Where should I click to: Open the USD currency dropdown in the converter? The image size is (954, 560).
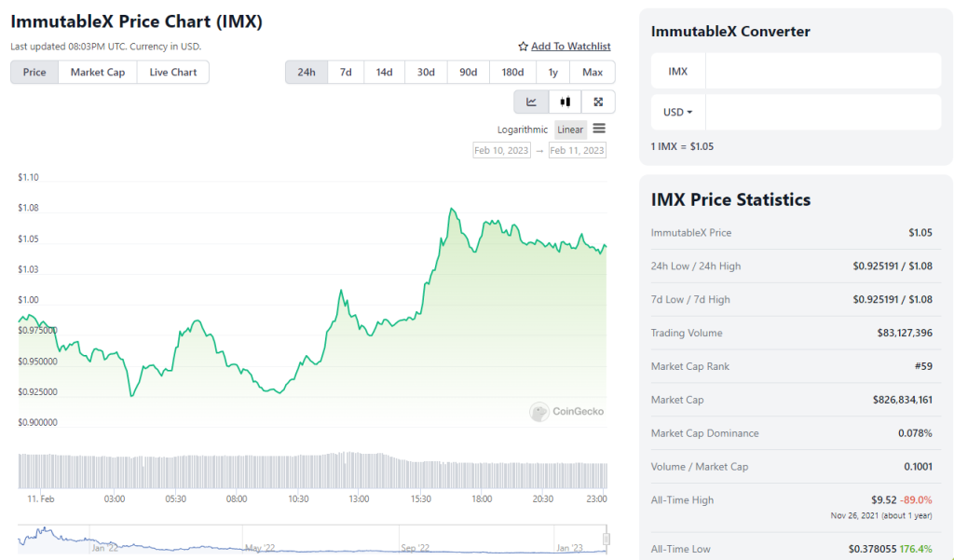677,112
